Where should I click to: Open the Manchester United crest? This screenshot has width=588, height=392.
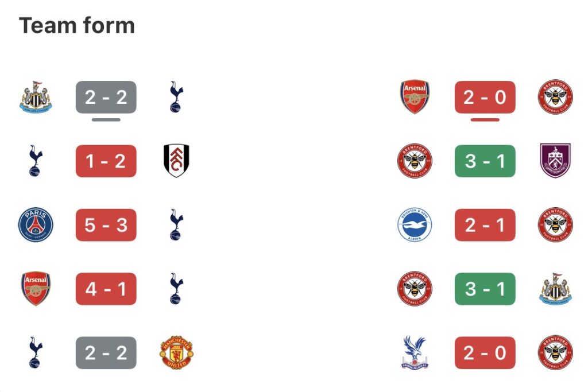point(176,353)
